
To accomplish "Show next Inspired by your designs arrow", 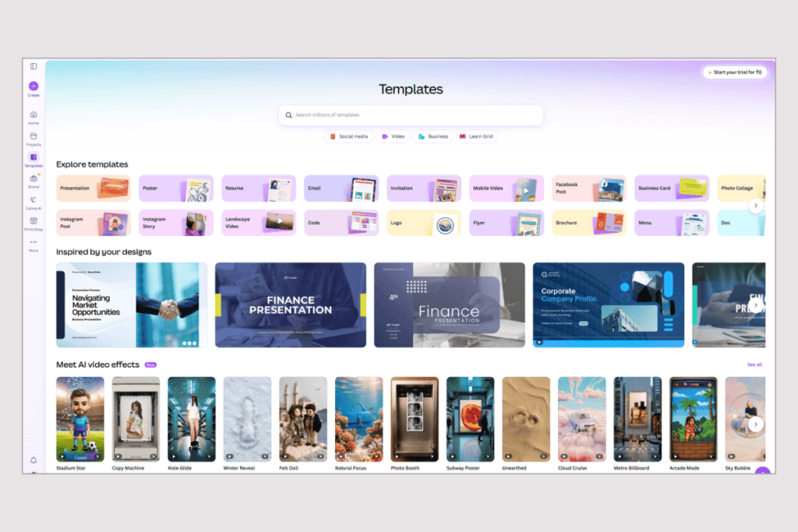I will tap(756, 305).
